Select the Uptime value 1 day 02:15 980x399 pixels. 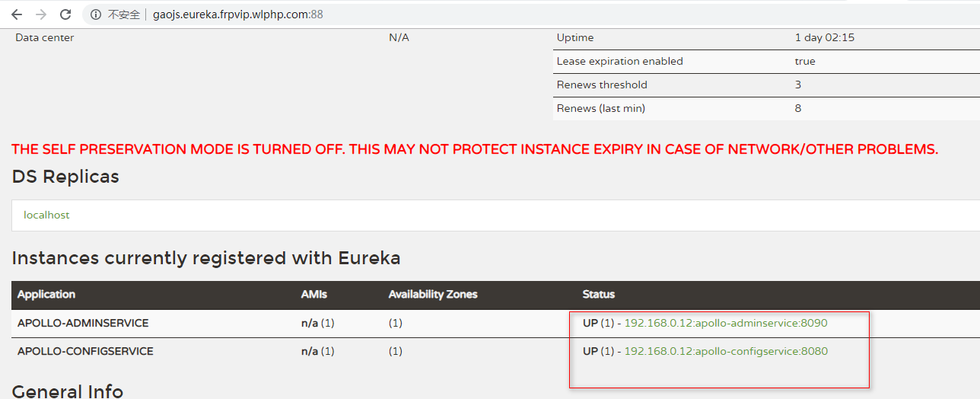(x=825, y=37)
